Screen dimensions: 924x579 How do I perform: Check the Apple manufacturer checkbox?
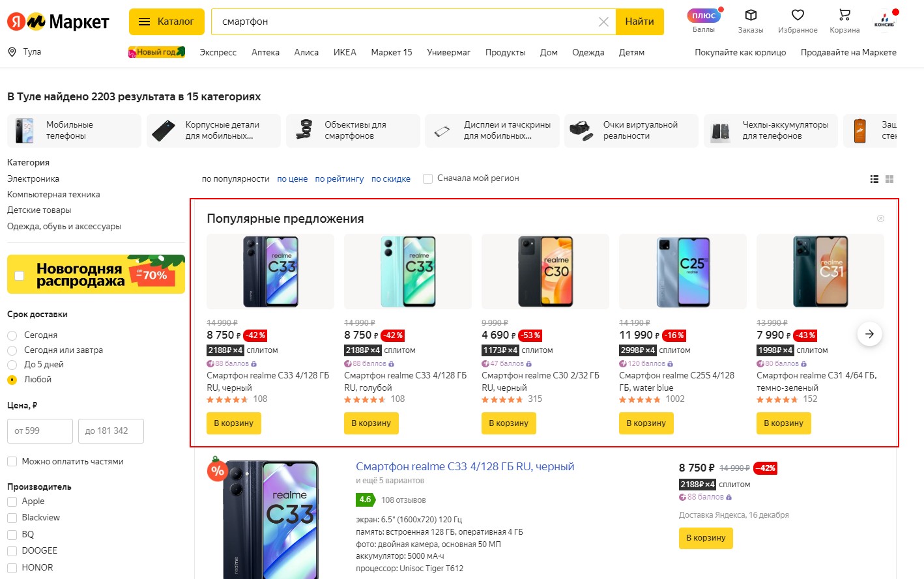12,501
